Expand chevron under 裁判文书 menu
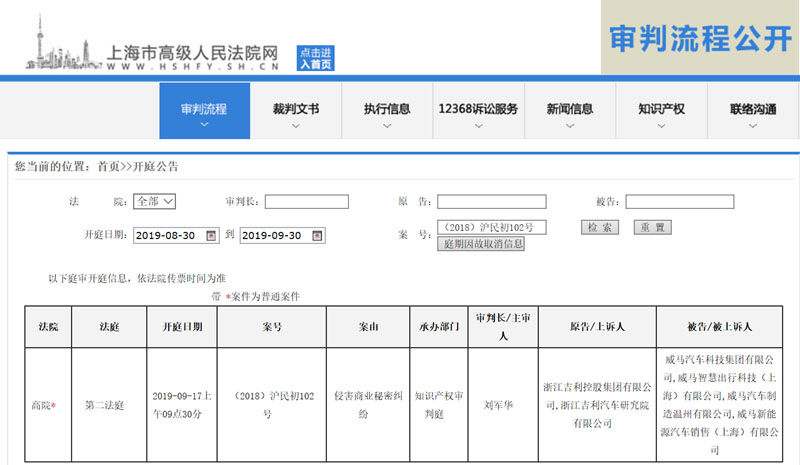Image resolution: width=800 pixels, height=465 pixels. coord(295,127)
